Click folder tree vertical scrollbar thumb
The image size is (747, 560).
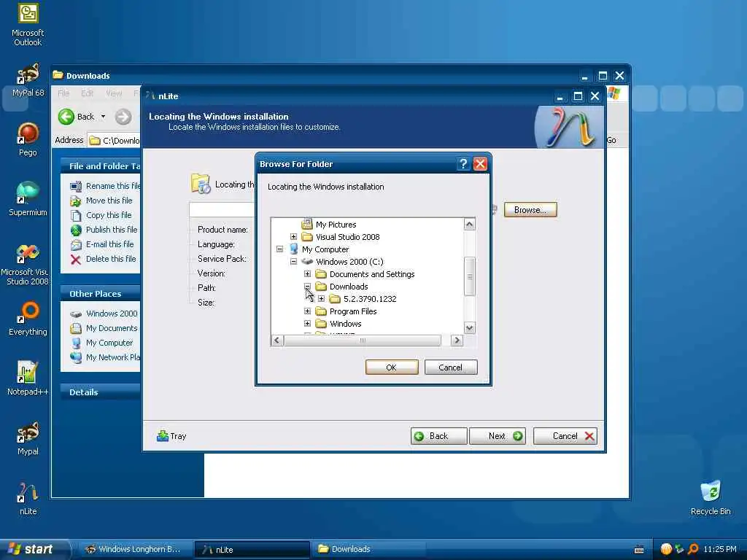(469, 276)
